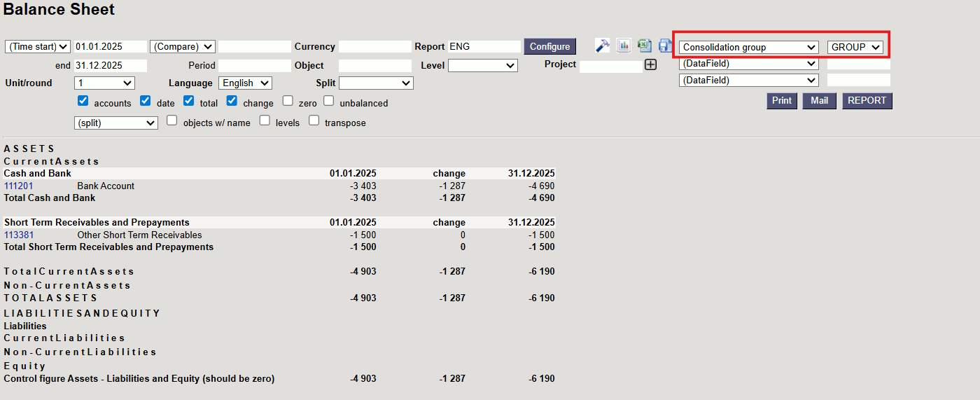Expand the GROUP dropdown

pyautogui.click(x=855, y=47)
